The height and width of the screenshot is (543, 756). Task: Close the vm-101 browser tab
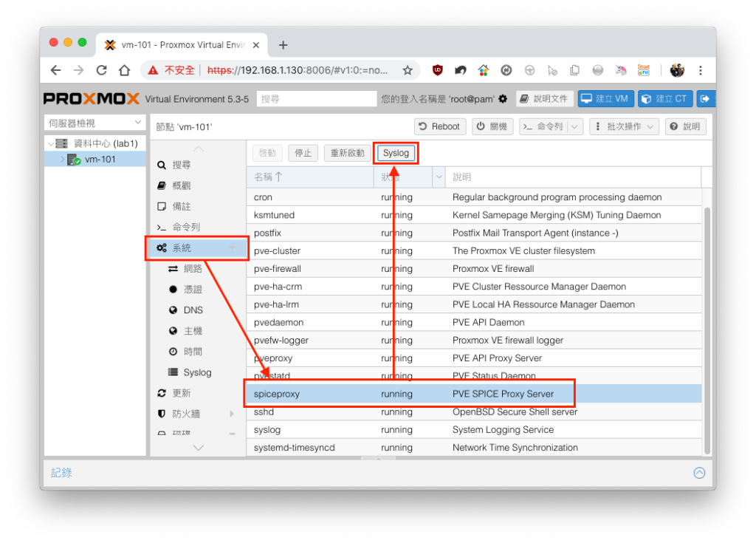point(256,45)
